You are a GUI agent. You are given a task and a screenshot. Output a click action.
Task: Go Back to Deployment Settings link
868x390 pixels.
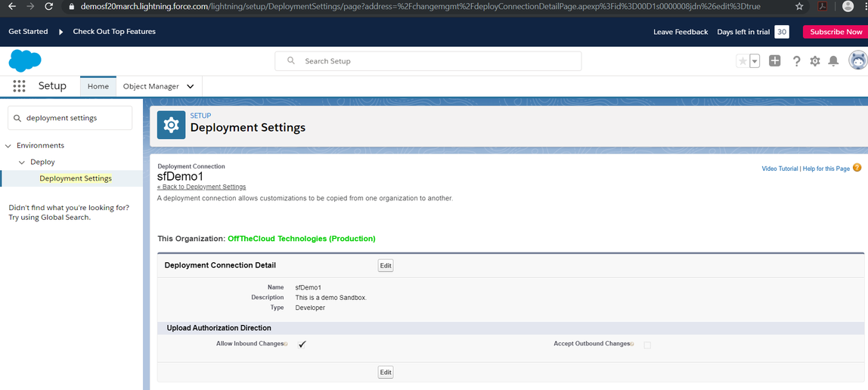pos(201,187)
